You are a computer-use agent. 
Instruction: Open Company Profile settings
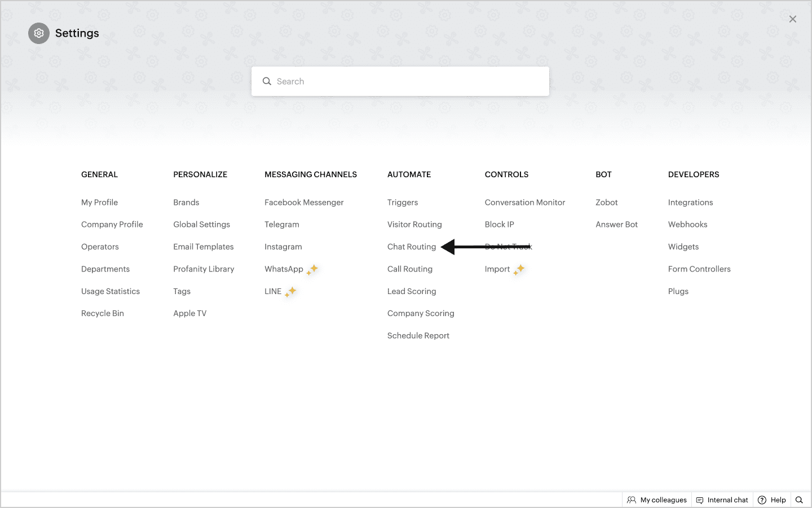point(112,225)
